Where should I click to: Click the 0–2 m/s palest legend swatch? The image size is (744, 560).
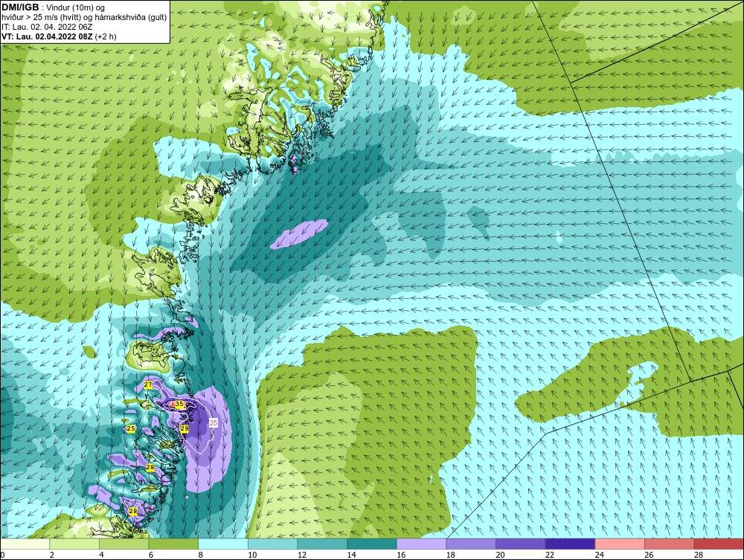(x=25, y=544)
